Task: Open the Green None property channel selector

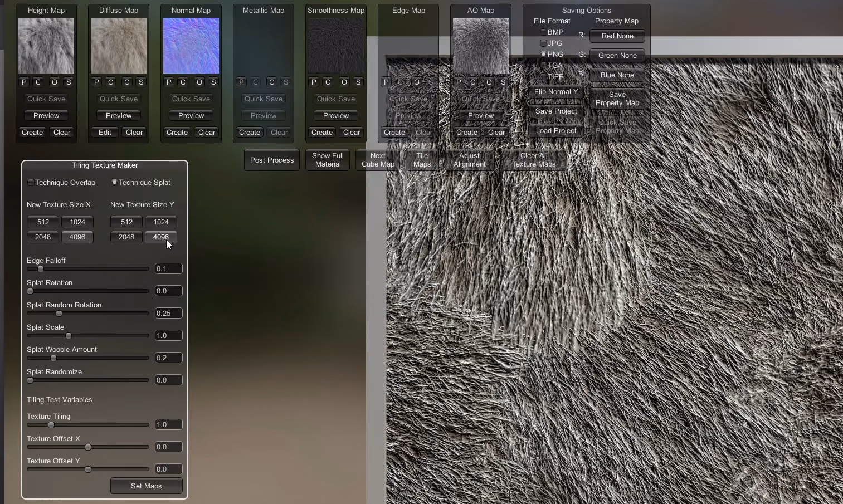Action: point(617,56)
